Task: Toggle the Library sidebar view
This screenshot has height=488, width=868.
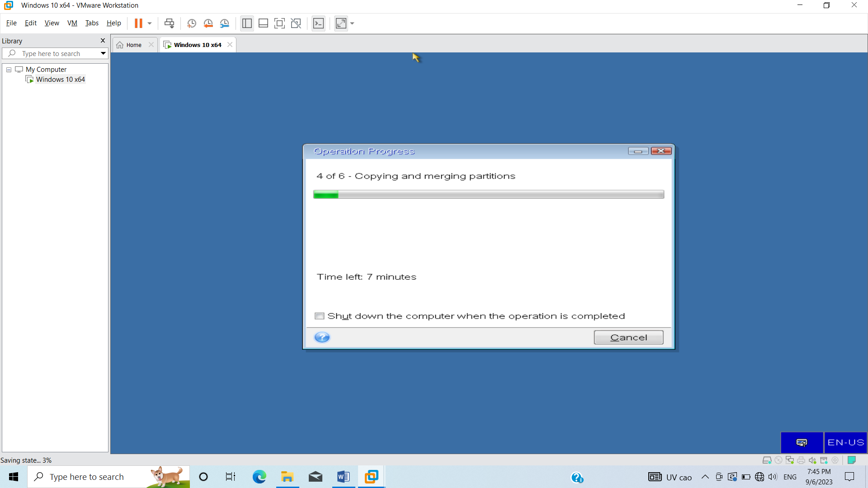Action: point(247,23)
